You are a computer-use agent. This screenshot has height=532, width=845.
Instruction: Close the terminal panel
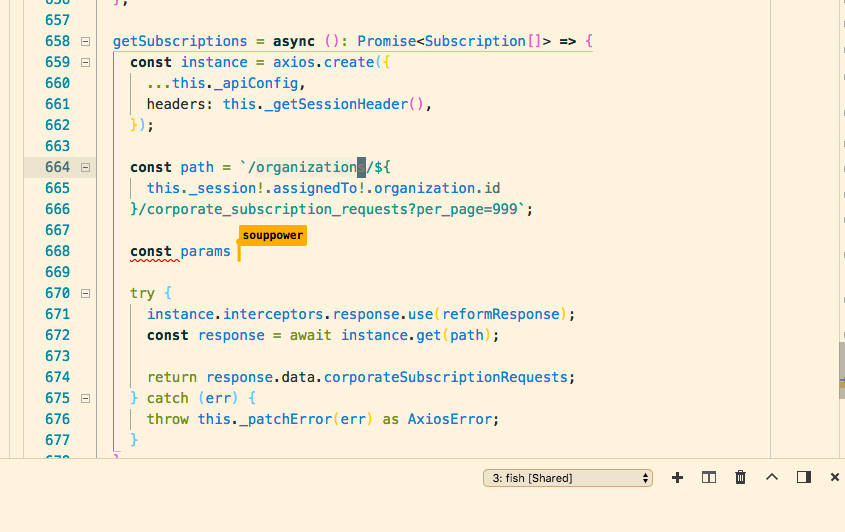[x=834, y=478]
